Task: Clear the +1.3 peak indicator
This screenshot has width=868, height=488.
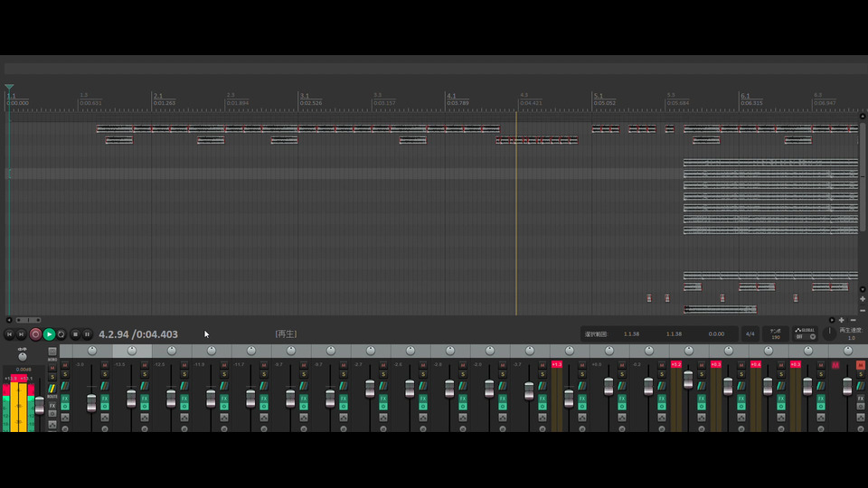Action: coord(557,364)
